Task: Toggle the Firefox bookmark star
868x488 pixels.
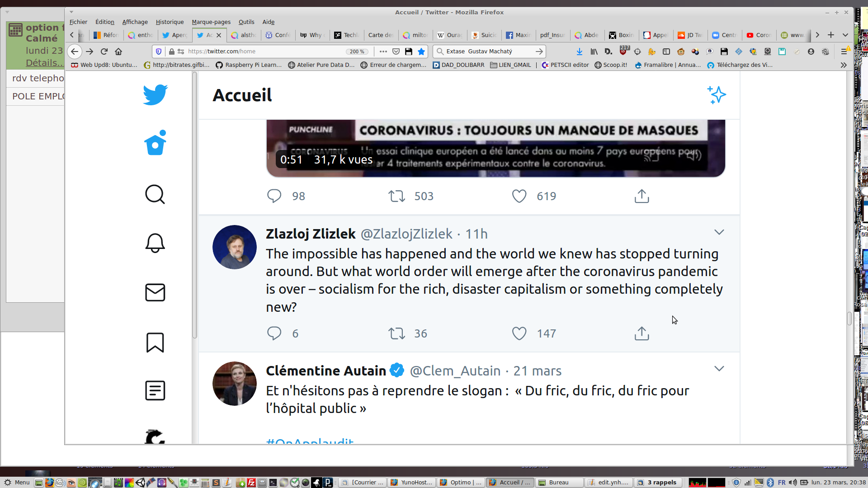Action: (421, 52)
